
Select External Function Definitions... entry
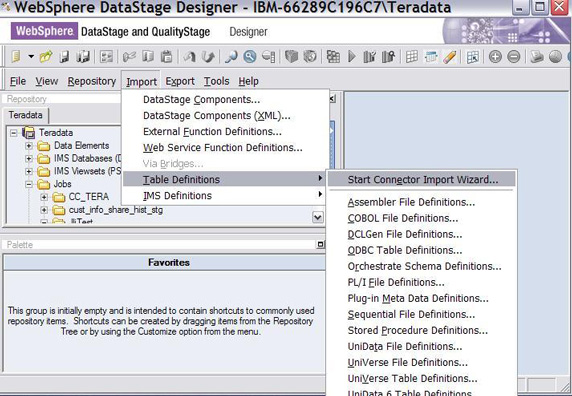(225, 132)
